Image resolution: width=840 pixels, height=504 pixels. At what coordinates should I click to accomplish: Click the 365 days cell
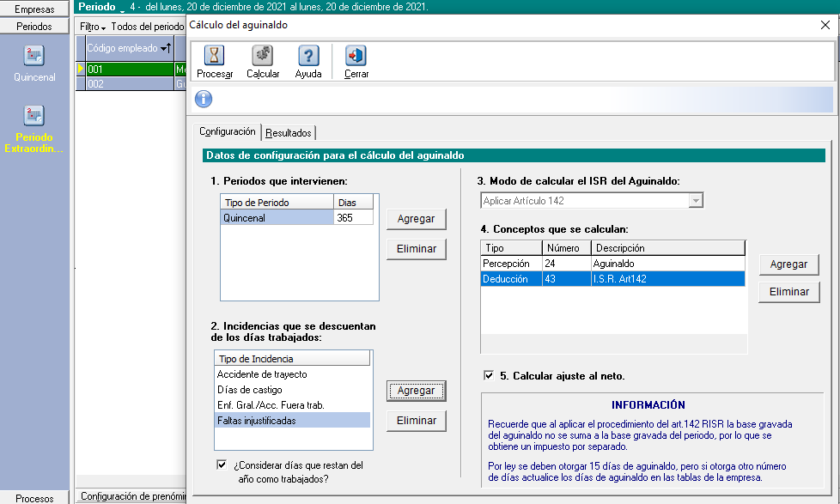pyautogui.click(x=353, y=218)
